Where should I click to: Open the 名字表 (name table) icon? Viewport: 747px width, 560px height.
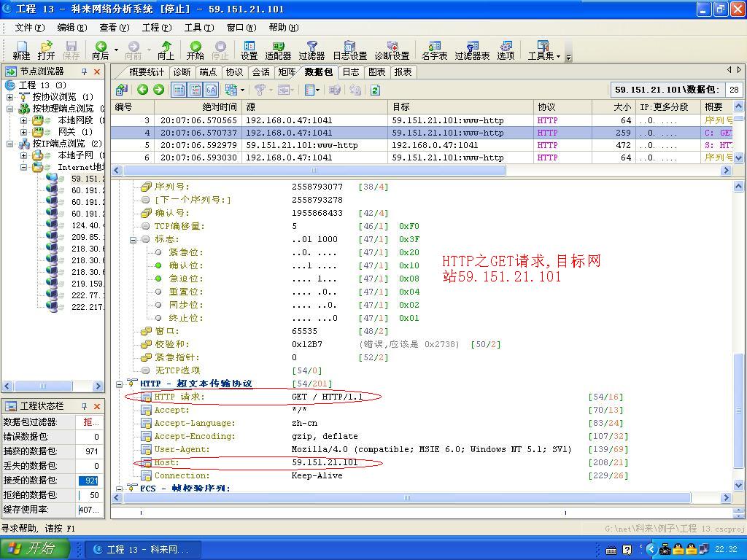coord(436,50)
